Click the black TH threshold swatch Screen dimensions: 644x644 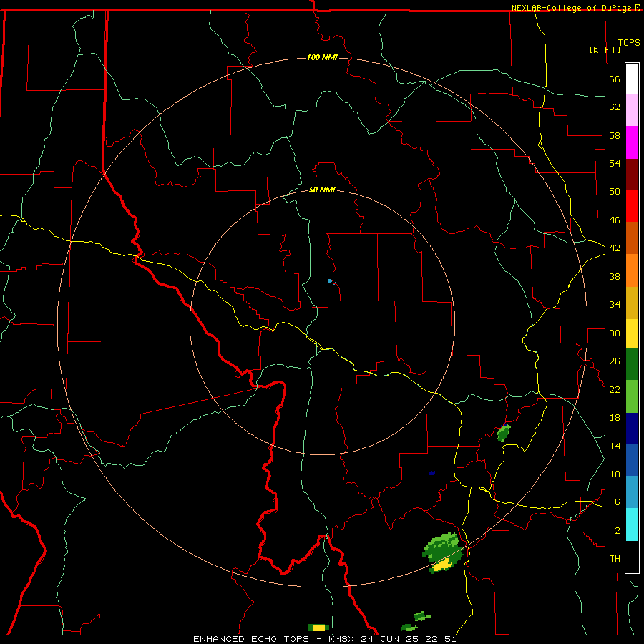[632, 557]
